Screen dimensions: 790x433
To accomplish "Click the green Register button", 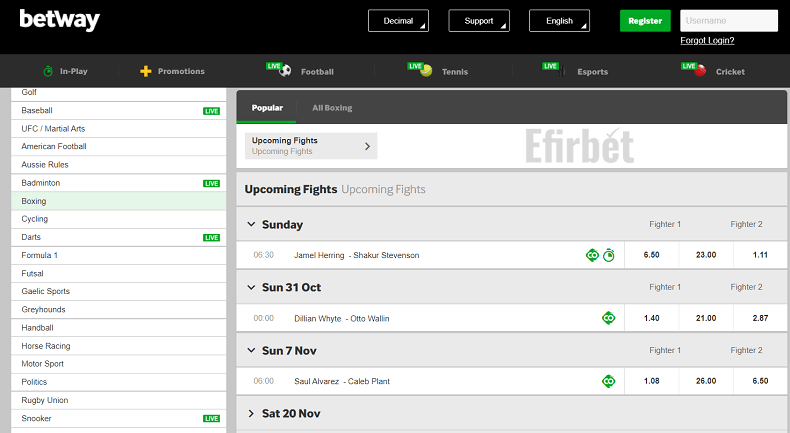I will click(x=645, y=21).
